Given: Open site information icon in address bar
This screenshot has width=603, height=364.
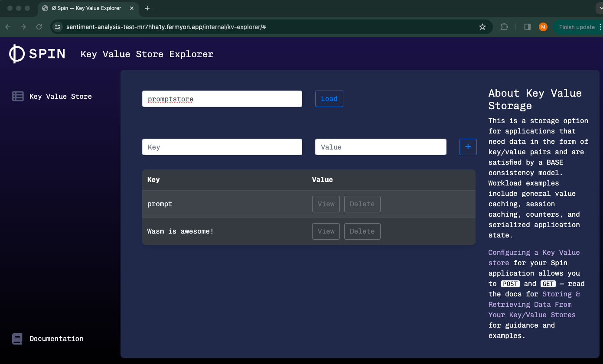Looking at the screenshot, I should (x=58, y=27).
